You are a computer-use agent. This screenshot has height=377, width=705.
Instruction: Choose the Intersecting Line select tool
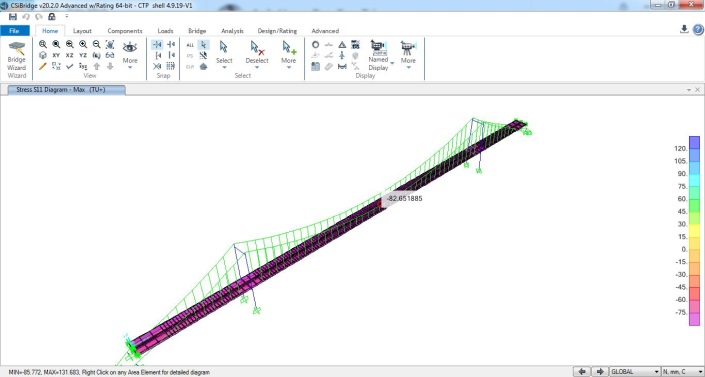(x=203, y=55)
